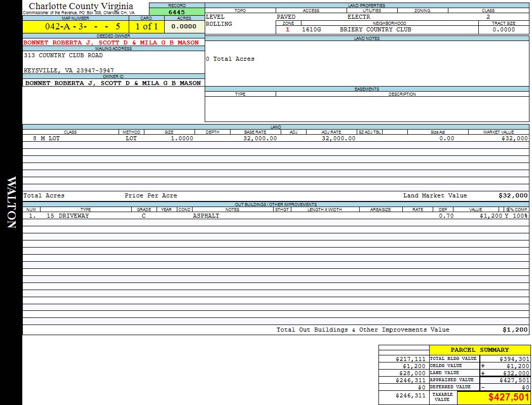Viewport: 532px width, 405px height.
Task: Click the ASPHALT notes cell
Action: click(x=206, y=216)
